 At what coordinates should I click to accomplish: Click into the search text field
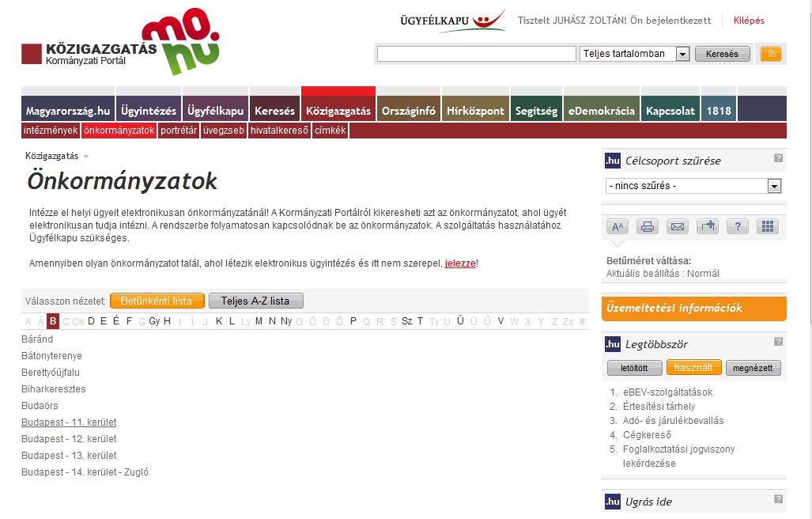tap(476, 54)
